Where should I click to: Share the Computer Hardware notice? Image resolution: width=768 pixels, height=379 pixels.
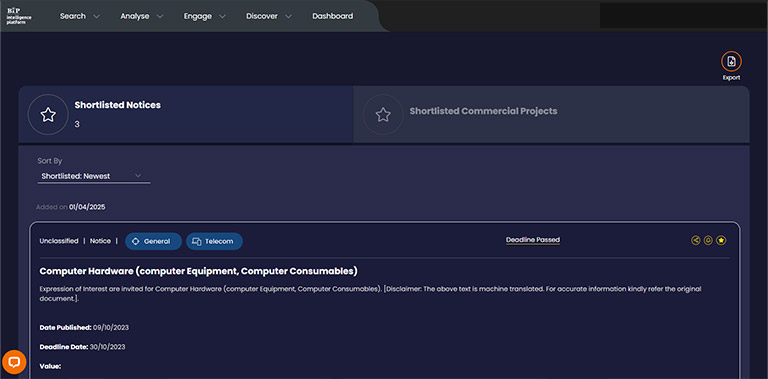695,240
